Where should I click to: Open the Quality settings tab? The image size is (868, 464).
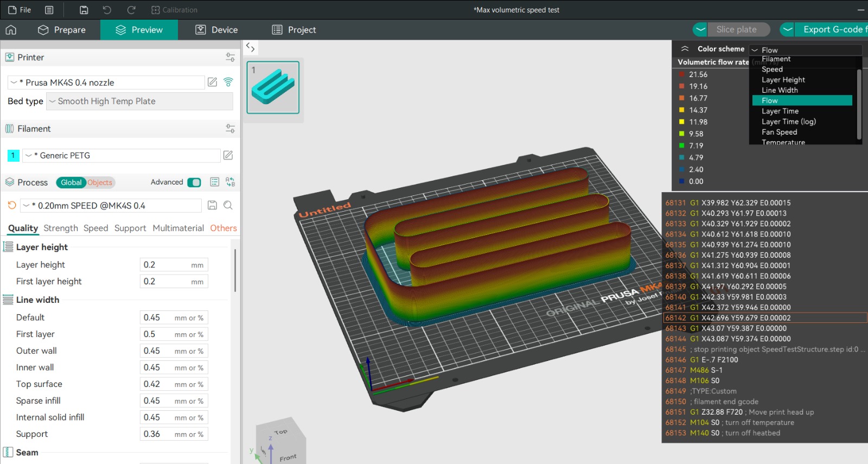pyautogui.click(x=23, y=228)
